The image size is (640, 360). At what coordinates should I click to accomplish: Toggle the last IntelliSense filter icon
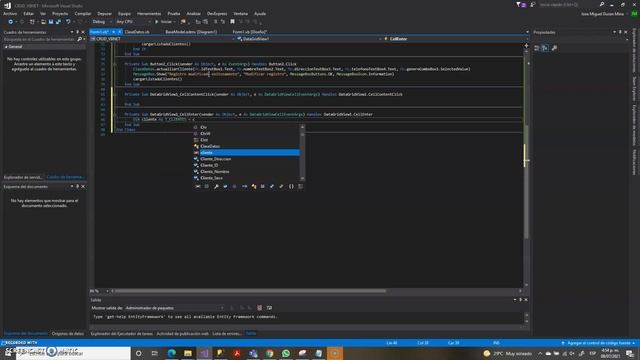coord(301,187)
